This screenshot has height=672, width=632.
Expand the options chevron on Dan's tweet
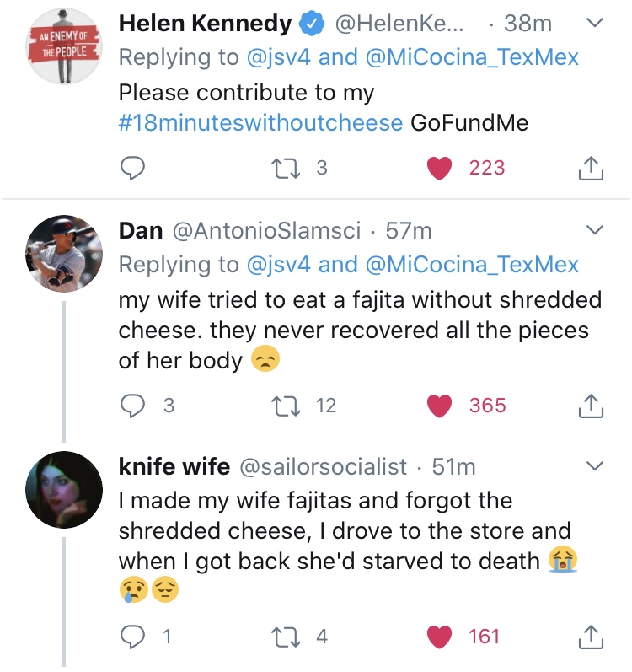pyautogui.click(x=595, y=229)
